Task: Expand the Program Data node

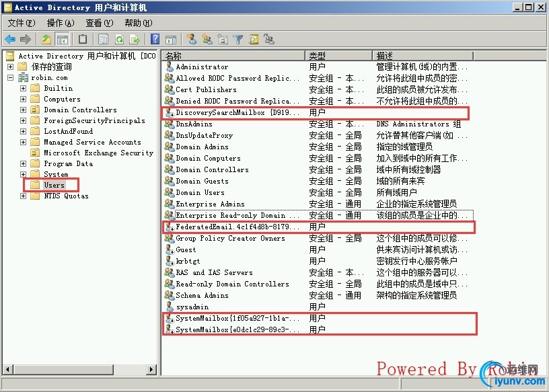Action: click(23, 163)
